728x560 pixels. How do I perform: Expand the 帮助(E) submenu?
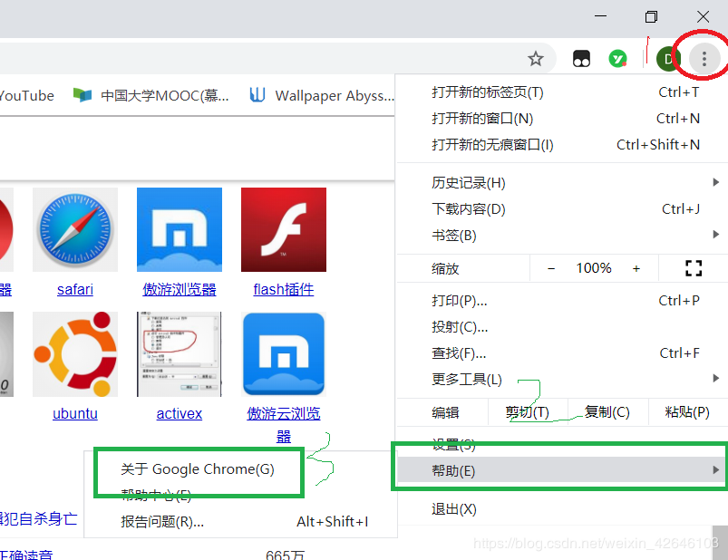click(x=563, y=470)
